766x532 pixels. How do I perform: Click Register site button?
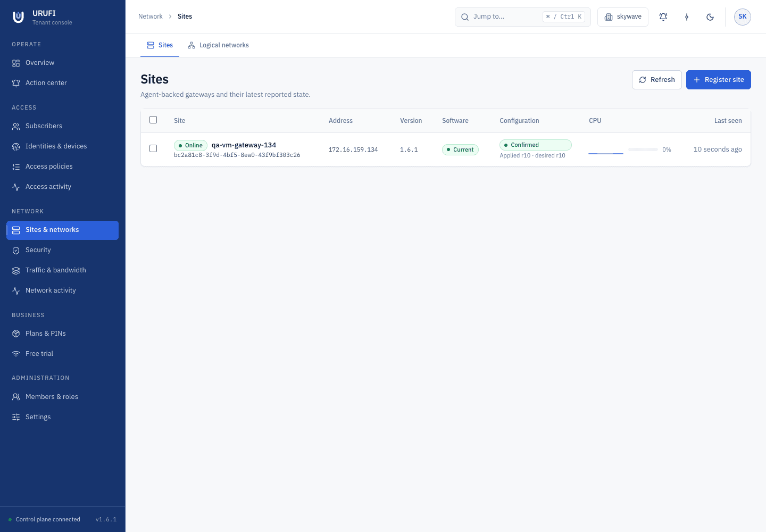[x=719, y=80]
